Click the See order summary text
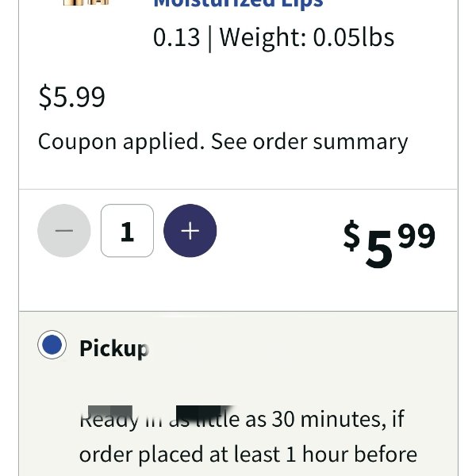The image size is (476, 476). point(309,142)
